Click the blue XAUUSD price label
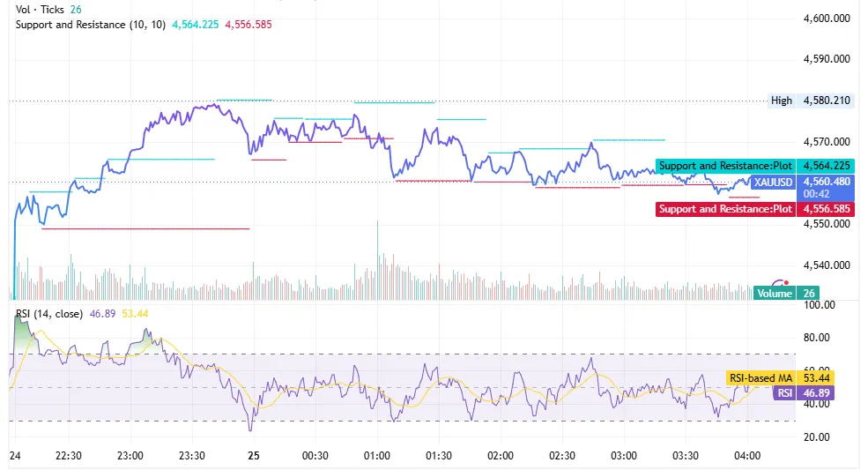 [774, 182]
